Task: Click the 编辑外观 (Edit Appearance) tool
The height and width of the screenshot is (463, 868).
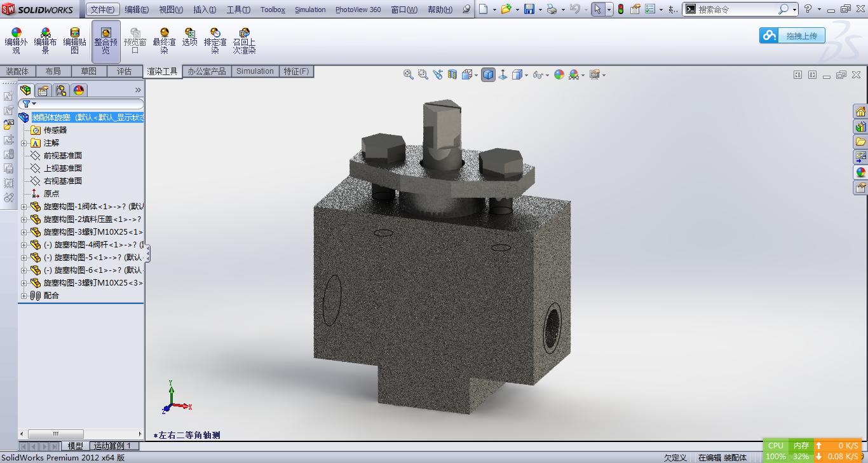Action: (17, 41)
